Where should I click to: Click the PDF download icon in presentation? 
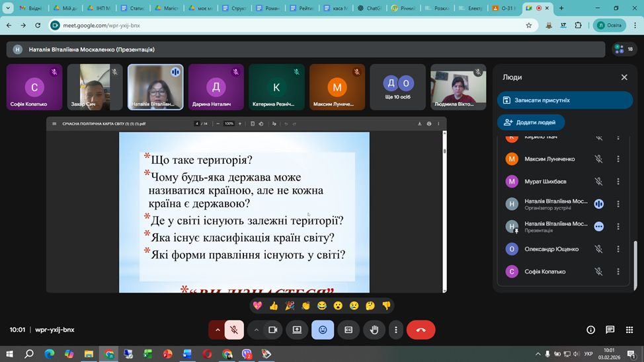(419, 124)
